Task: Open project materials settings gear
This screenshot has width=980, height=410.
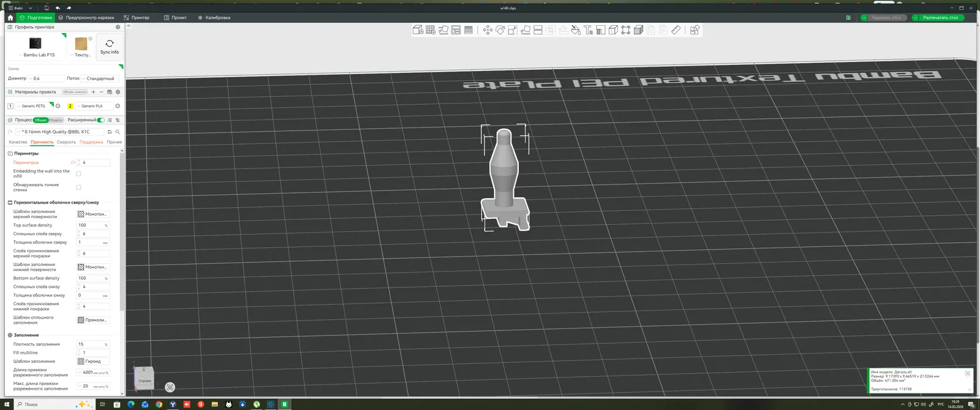Action: pyautogui.click(x=118, y=92)
